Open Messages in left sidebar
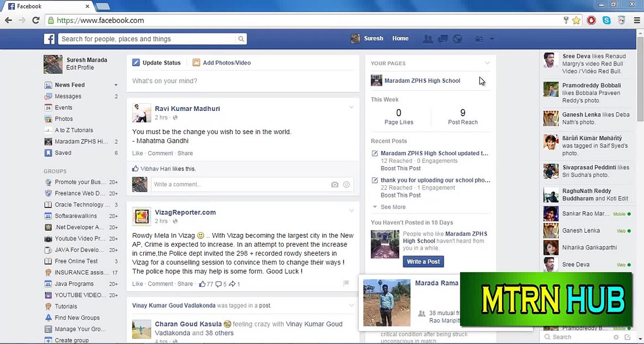644x344 pixels. [x=68, y=96]
